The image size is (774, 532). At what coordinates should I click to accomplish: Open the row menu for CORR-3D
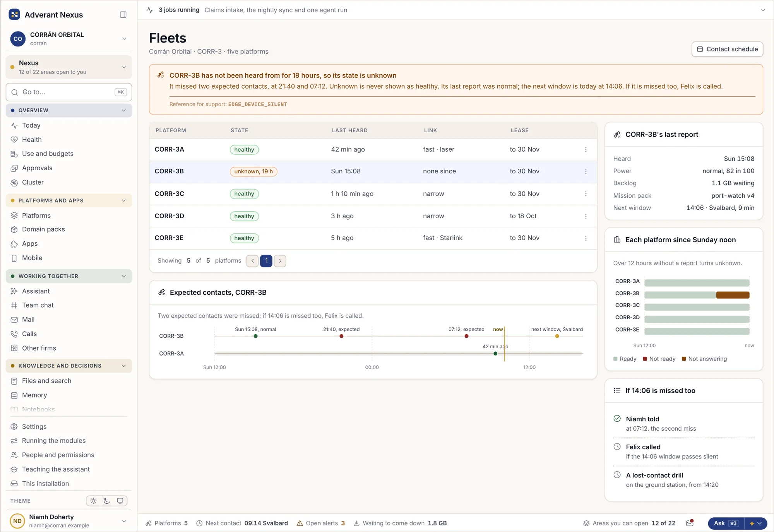(x=586, y=216)
